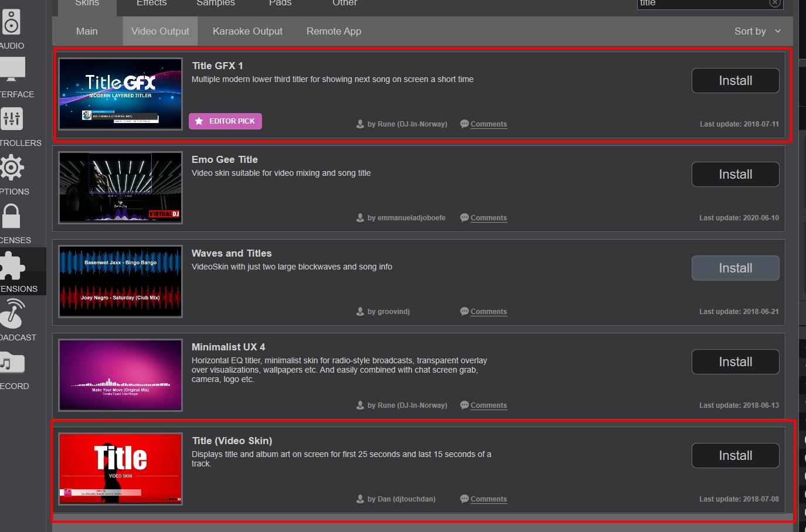Screen dimensions: 806x532
Task: Select the Extensions puzzle piece icon
Action: [x=12, y=265]
